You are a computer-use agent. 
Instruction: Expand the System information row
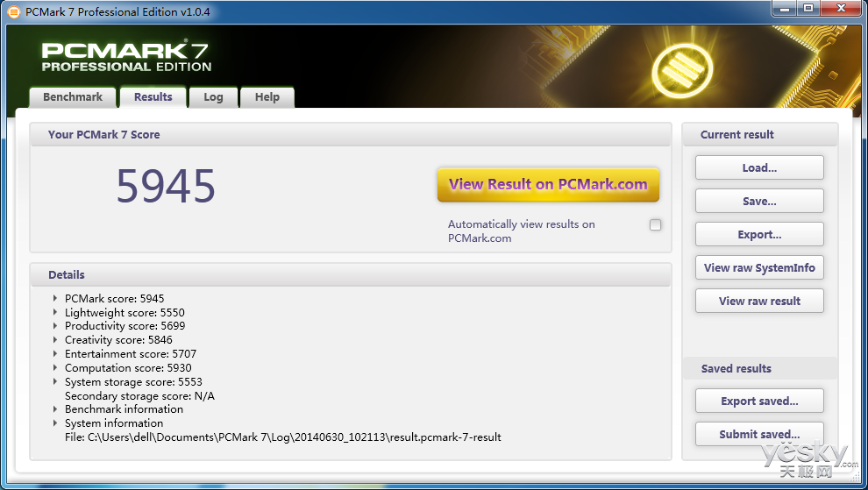click(55, 423)
